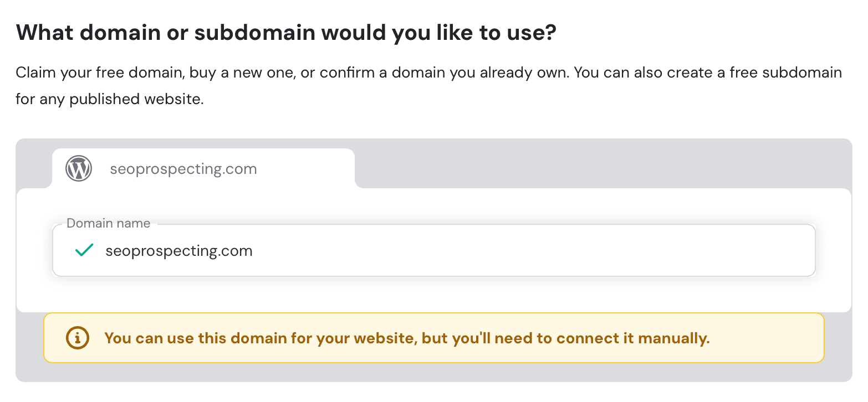
Task: Click the green checkmark in the domain field
Action: pyautogui.click(x=84, y=251)
